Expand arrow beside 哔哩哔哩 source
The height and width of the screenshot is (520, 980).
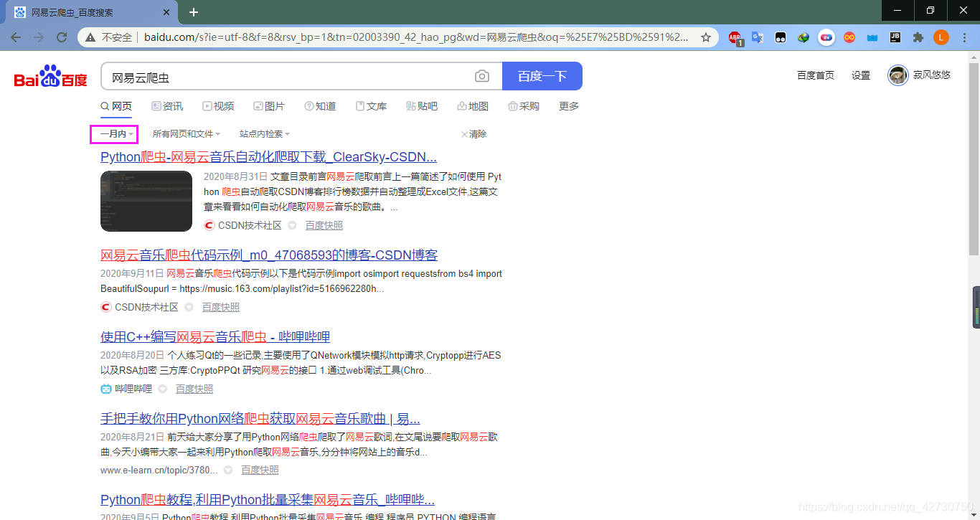(162, 389)
